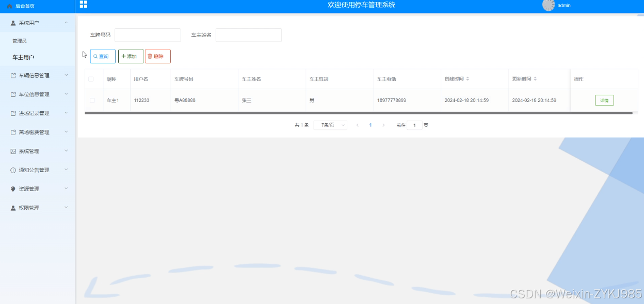This screenshot has width=644, height=304.
Task: Click the 车位信息管理 menu icon
Action: (13, 94)
